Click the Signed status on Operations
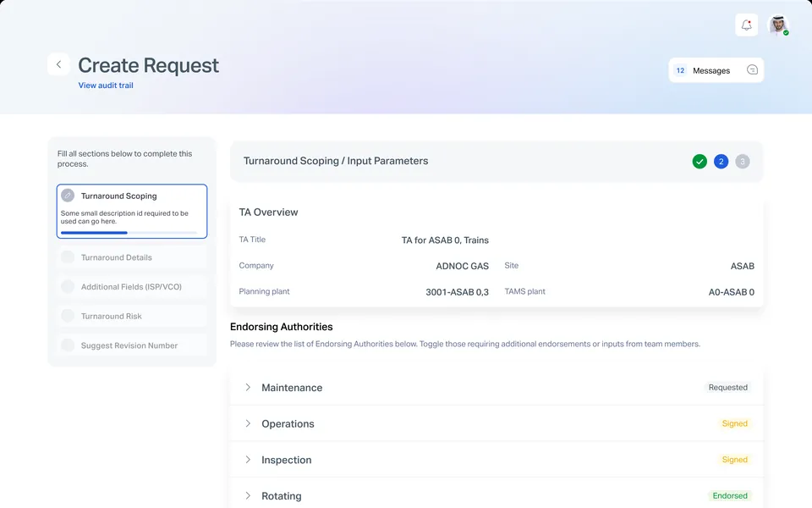 pyautogui.click(x=734, y=423)
